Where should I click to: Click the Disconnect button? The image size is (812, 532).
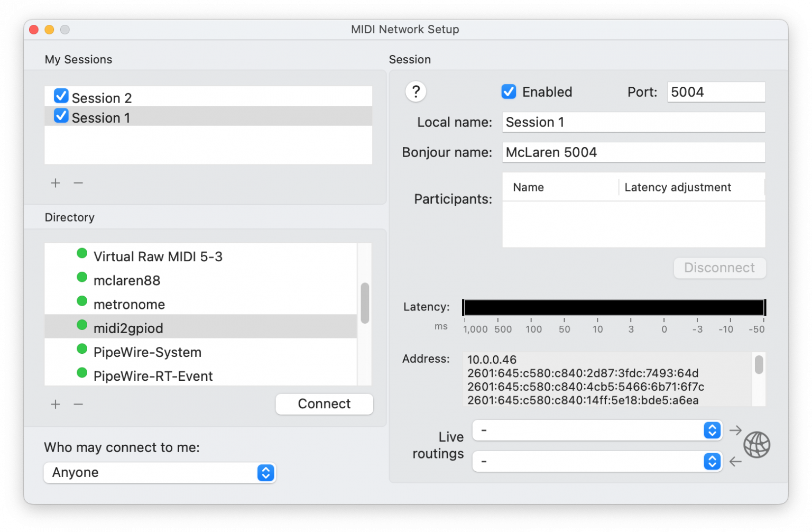(x=719, y=268)
